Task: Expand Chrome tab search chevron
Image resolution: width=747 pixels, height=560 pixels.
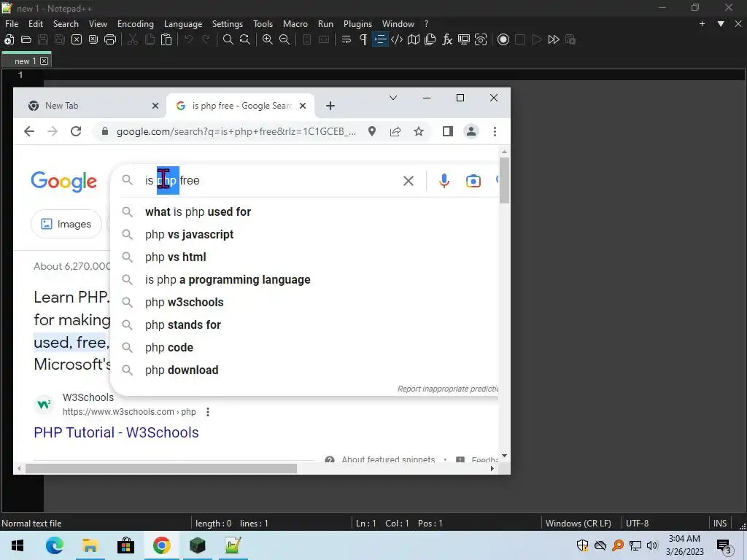Action: coord(393,98)
